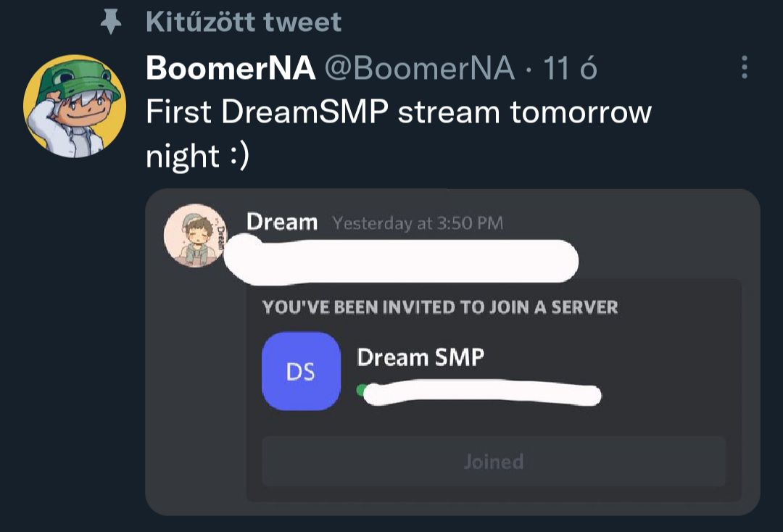Click the pinned tweet pin icon
This screenshot has width=783, height=532.
point(111,22)
